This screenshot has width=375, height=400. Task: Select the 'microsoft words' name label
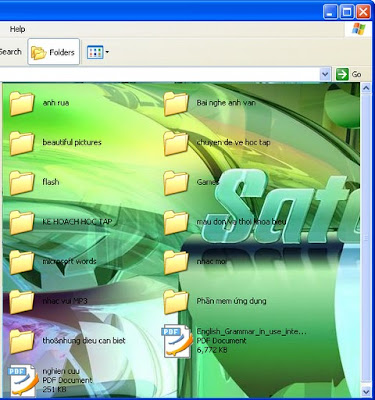point(69,261)
